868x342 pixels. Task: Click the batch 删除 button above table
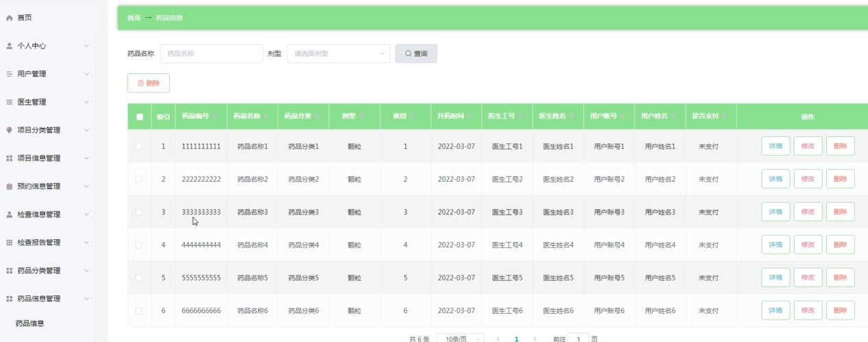[149, 83]
